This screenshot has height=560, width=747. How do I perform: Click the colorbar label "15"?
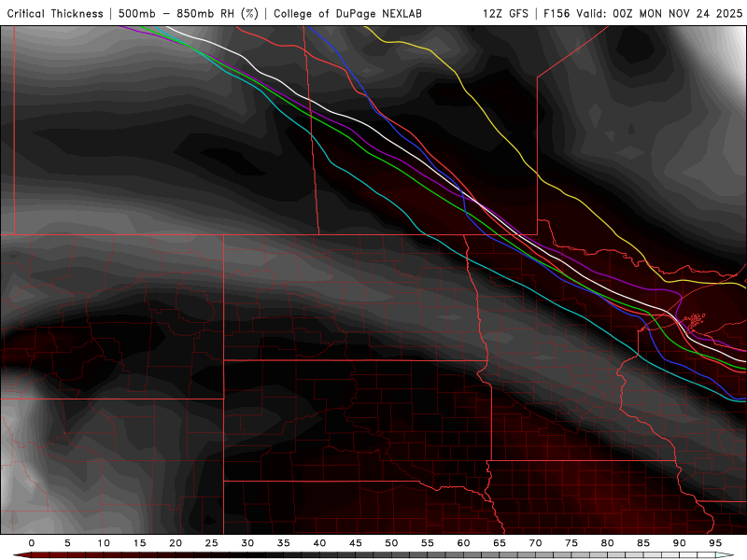(139, 543)
